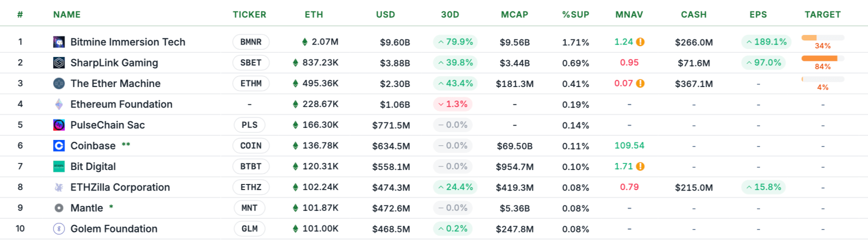Click The Ether Machine logo icon

59,83
